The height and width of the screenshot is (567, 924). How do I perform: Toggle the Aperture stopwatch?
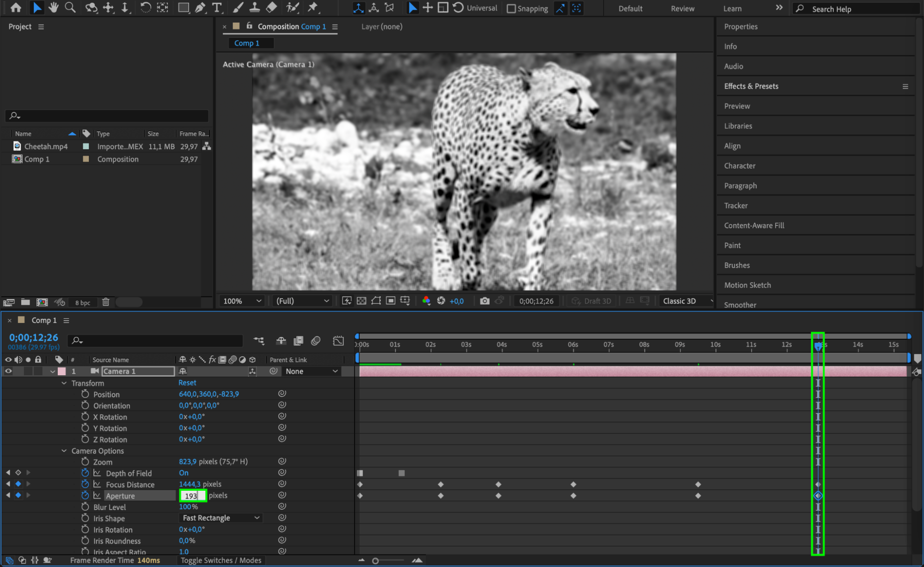(x=85, y=495)
